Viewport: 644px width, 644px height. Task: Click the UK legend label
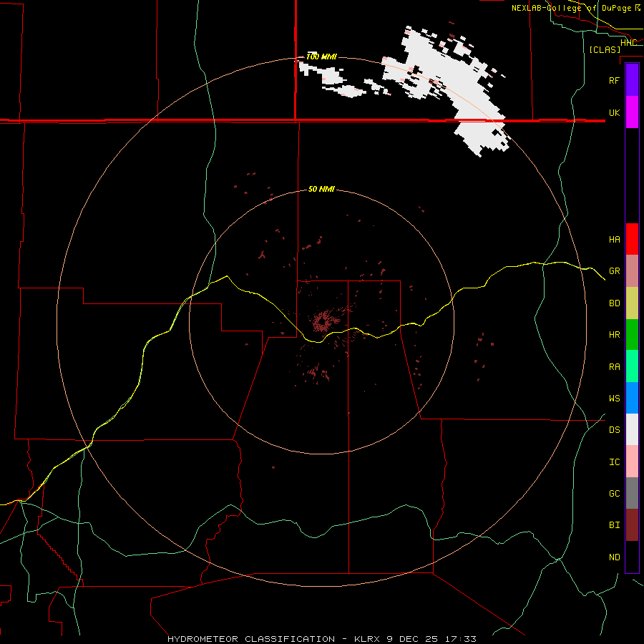pyautogui.click(x=614, y=112)
